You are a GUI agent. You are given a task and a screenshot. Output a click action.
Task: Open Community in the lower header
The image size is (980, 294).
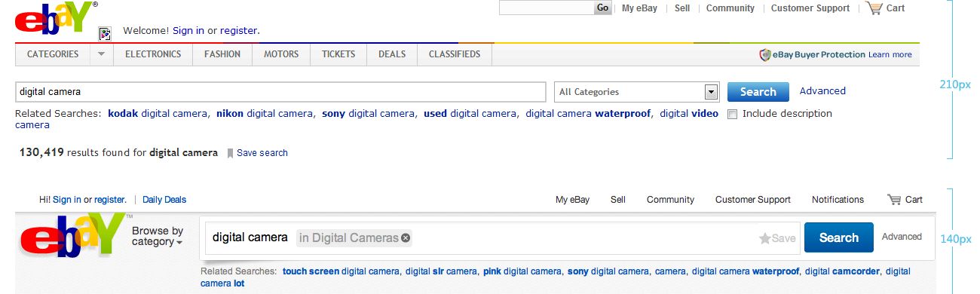click(x=670, y=200)
